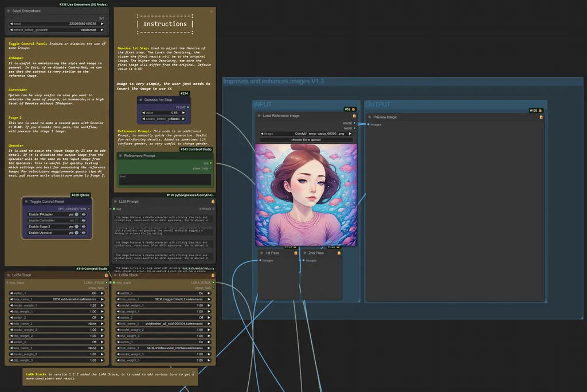This screenshot has width=587, height=392.
Task: Click the first text box in LLM Prompt
Action: tap(164, 219)
